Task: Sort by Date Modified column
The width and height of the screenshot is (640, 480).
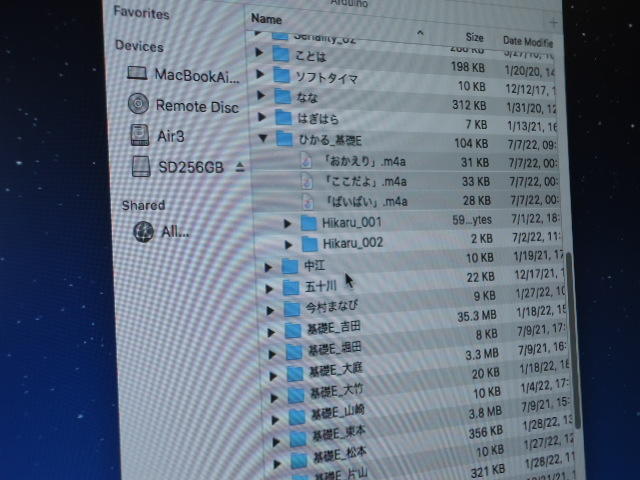Action: click(528, 41)
